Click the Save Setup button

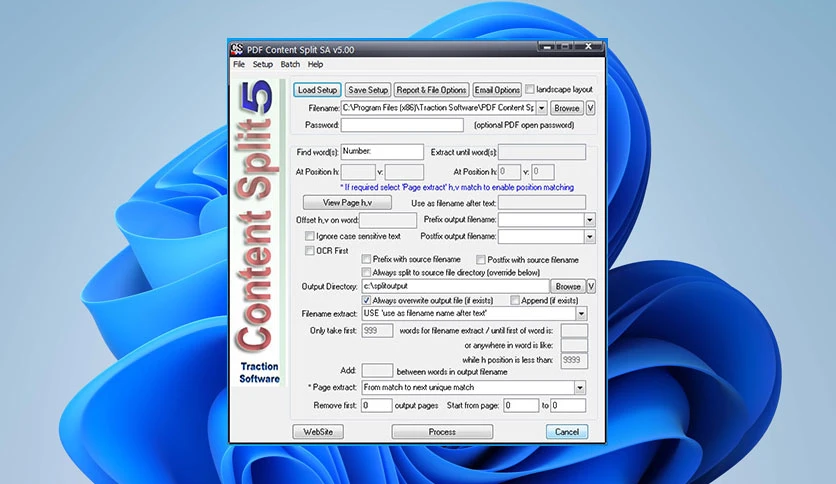(368, 90)
